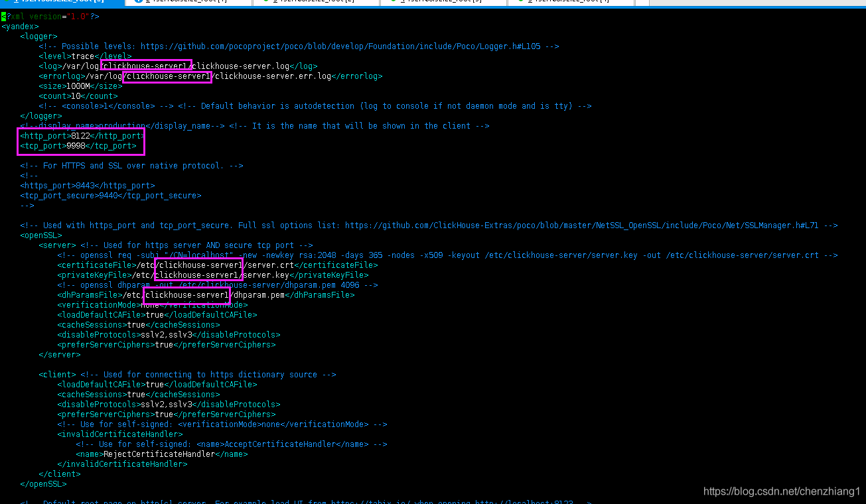Click the 'openssl req -subj' command comment
866x504 pixels.
(x=447, y=255)
